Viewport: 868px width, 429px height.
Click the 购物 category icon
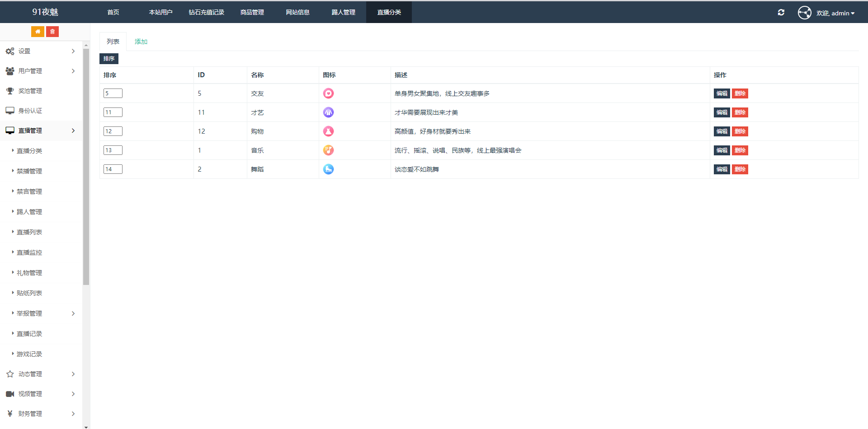[x=328, y=131]
